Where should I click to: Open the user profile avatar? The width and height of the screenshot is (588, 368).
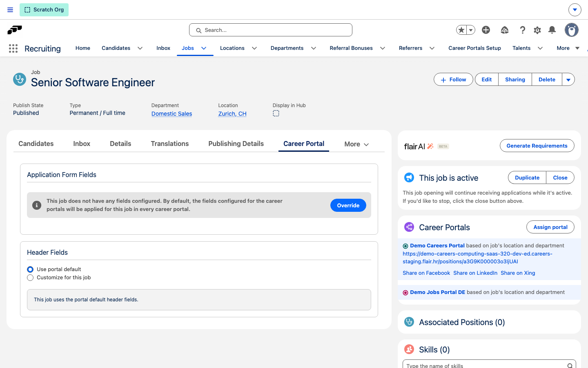(572, 30)
